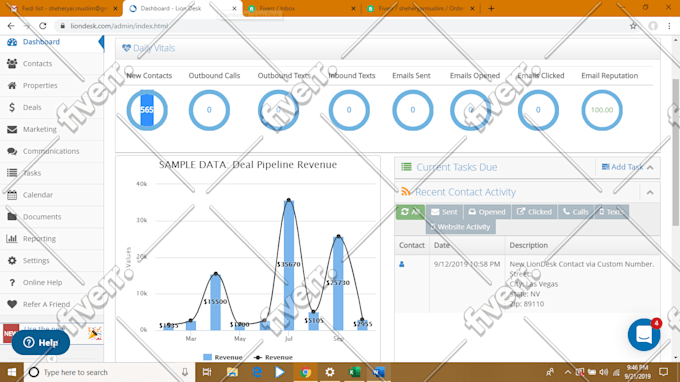Open a new browser tab
This screenshot has height=382, width=680.
coord(491,9)
